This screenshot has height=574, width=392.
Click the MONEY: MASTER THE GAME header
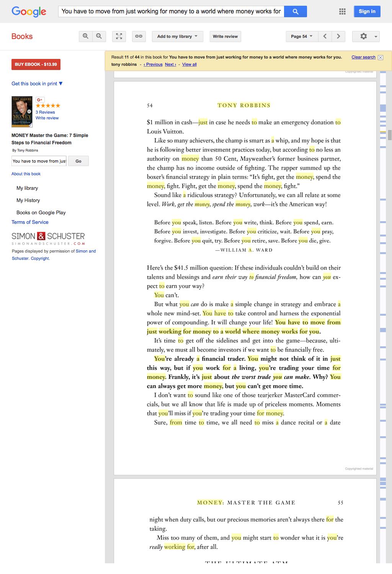[x=246, y=503]
